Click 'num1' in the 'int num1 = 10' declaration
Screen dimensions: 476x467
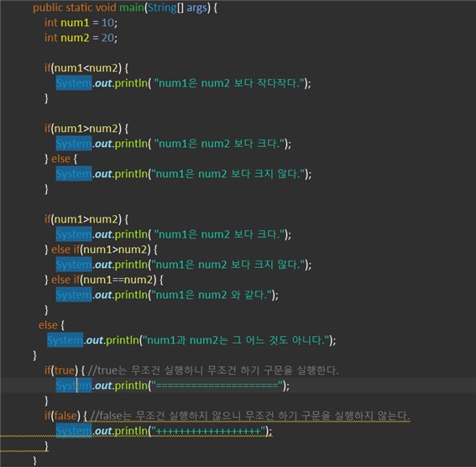pyautogui.click(x=75, y=23)
